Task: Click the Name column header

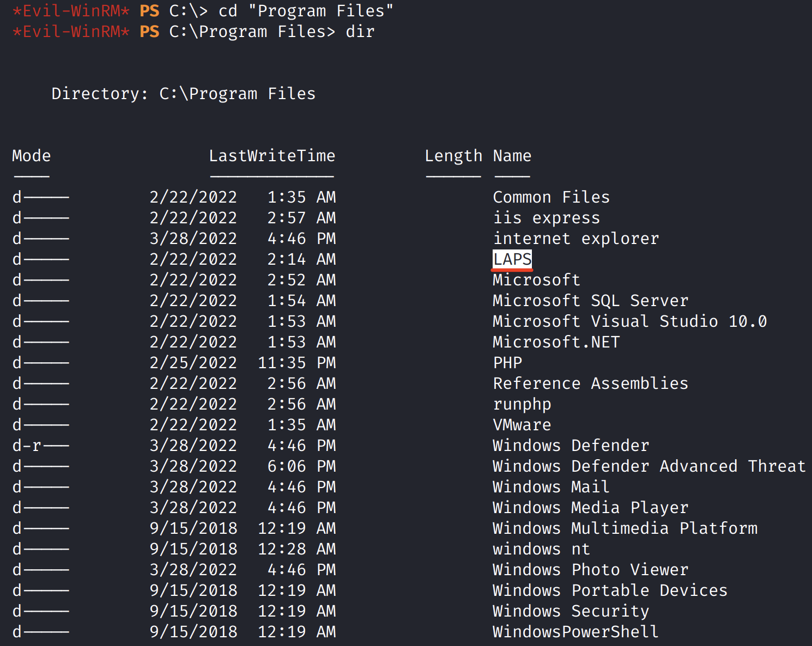Action: (512, 156)
